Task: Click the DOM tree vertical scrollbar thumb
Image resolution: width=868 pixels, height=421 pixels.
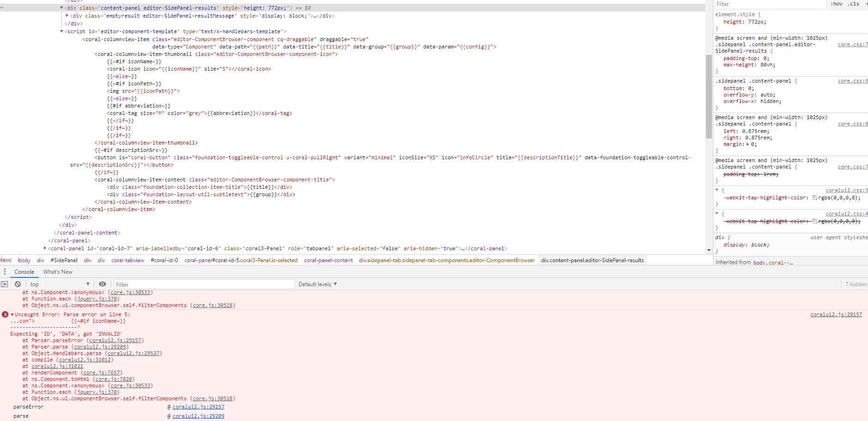Action: (709, 96)
